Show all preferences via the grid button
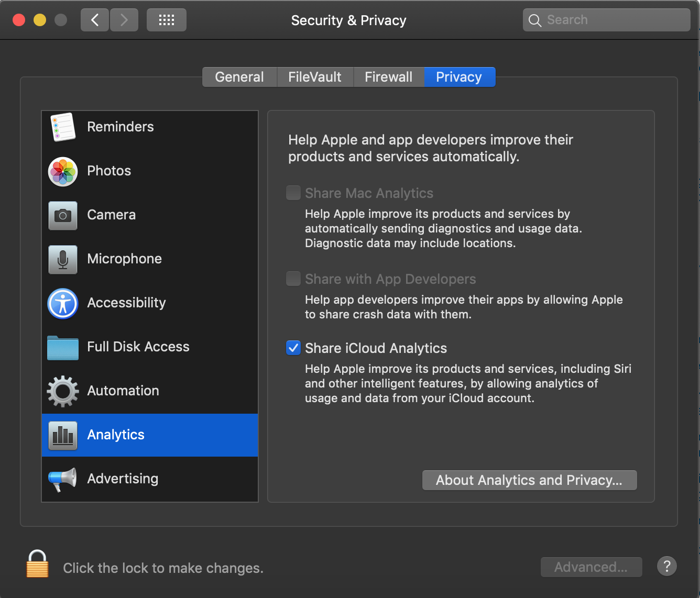Image resolution: width=700 pixels, height=598 pixels. click(167, 20)
